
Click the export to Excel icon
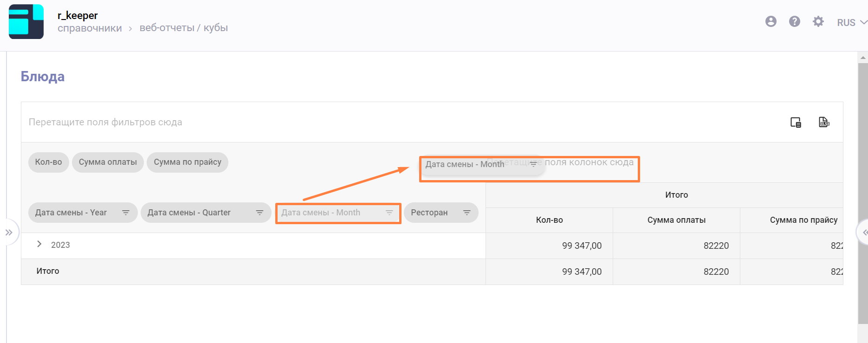(824, 123)
